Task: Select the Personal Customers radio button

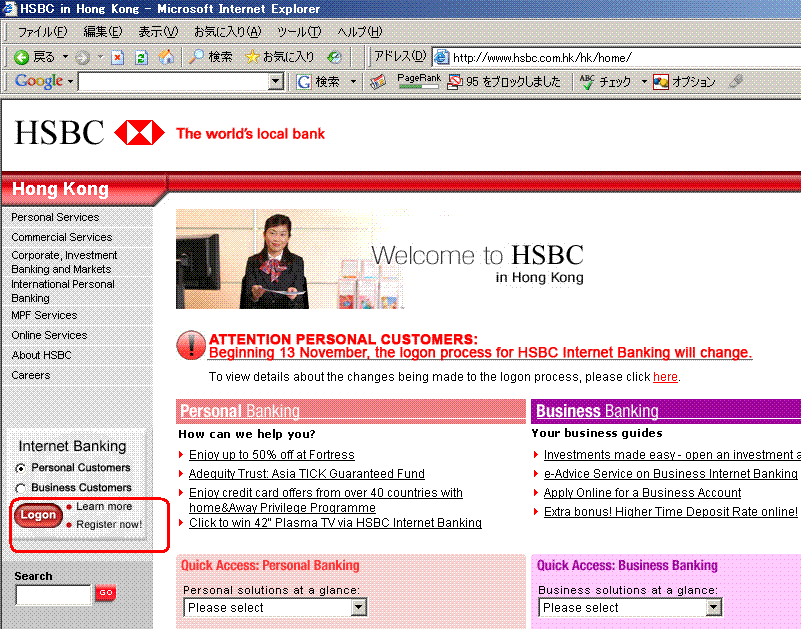Action: (20, 468)
